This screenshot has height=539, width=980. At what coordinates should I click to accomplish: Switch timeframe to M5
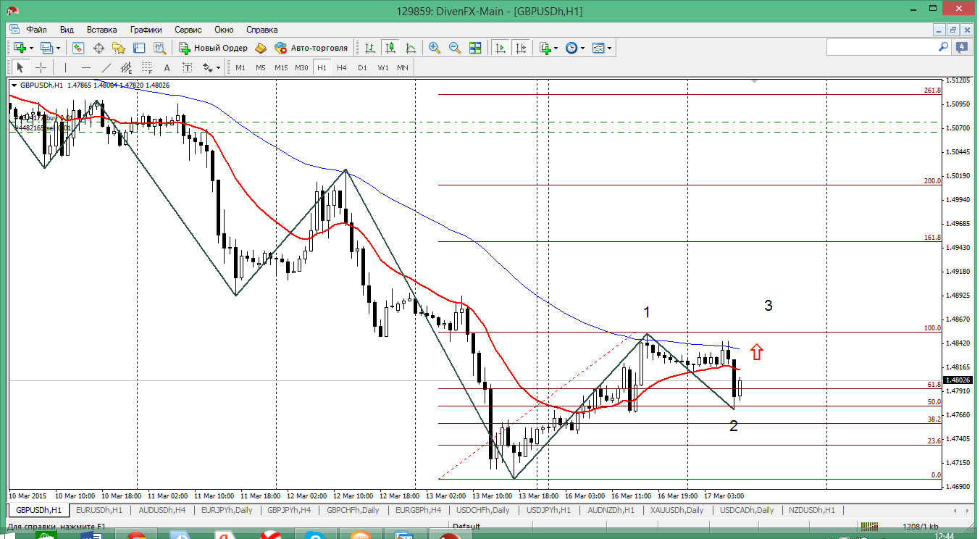pyautogui.click(x=261, y=67)
